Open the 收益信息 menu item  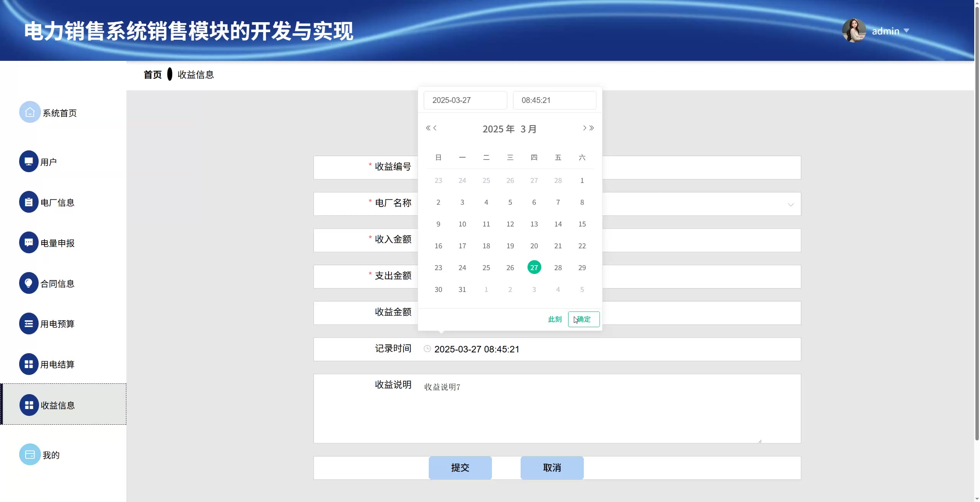(57, 405)
